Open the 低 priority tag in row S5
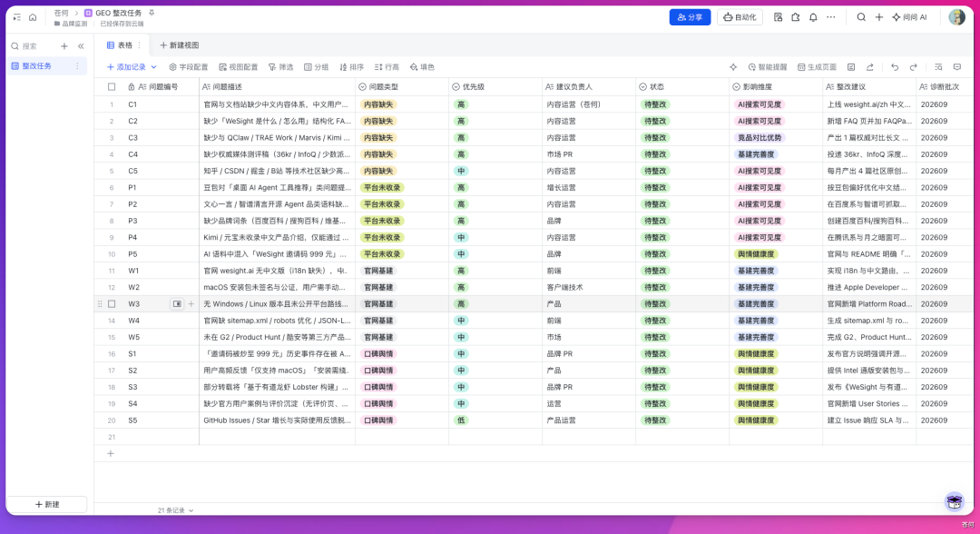This screenshot has height=534, width=980. click(461, 420)
